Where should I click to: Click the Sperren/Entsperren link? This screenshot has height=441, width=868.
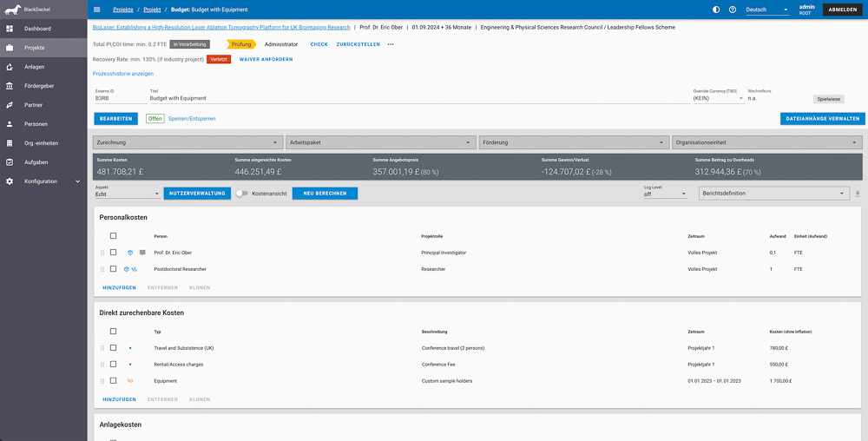pos(192,118)
